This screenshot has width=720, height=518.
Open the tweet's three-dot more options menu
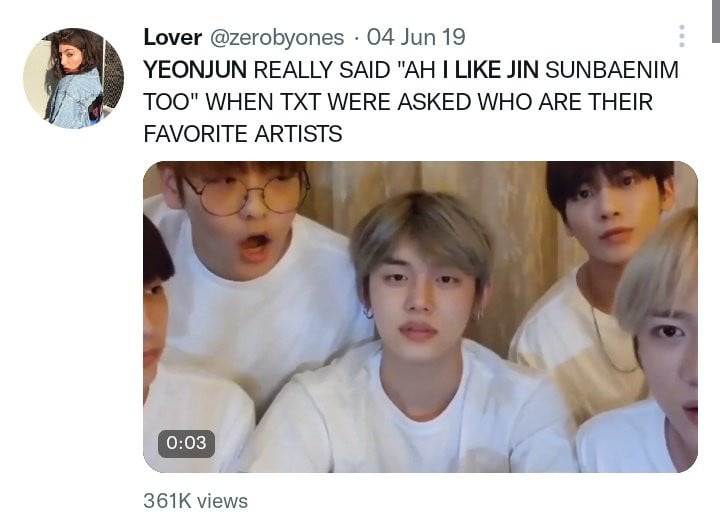(682, 36)
